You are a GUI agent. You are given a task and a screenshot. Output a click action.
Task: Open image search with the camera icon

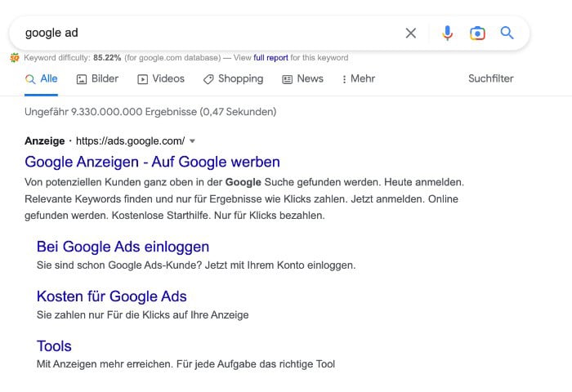pos(477,33)
